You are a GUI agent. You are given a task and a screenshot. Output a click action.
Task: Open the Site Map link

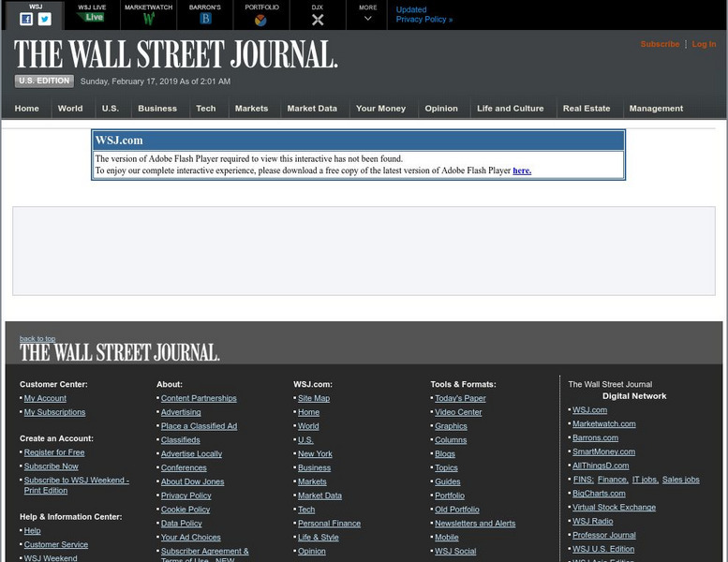pos(314,398)
